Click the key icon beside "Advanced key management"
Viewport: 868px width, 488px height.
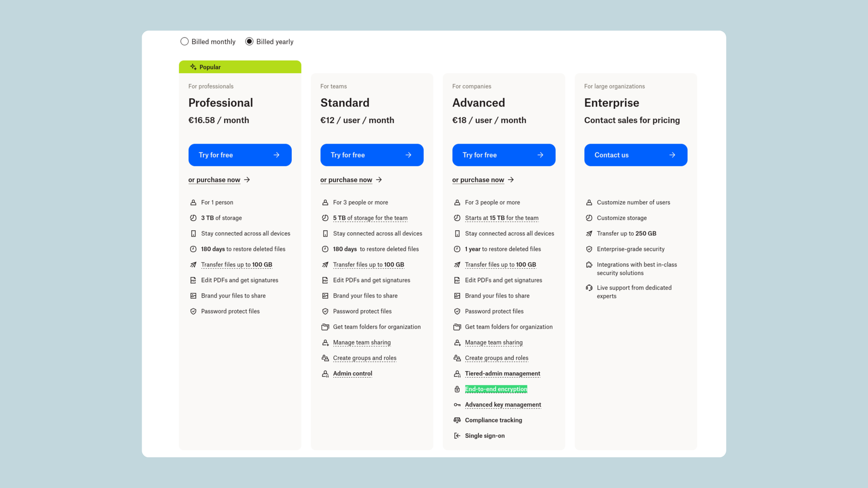pyautogui.click(x=457, y=405)
